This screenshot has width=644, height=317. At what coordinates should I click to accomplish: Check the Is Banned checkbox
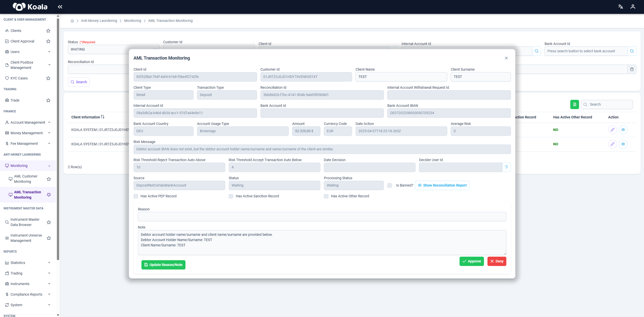click(x=390, y=185)
